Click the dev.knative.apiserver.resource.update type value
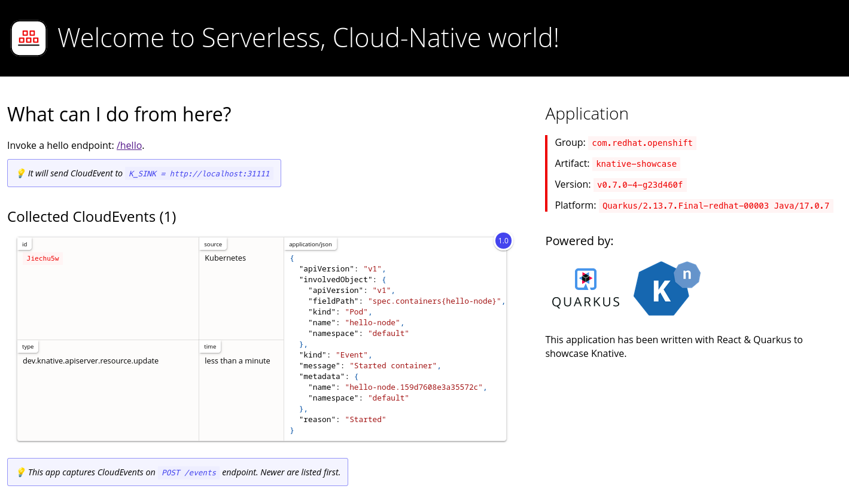 click(90, 361)
